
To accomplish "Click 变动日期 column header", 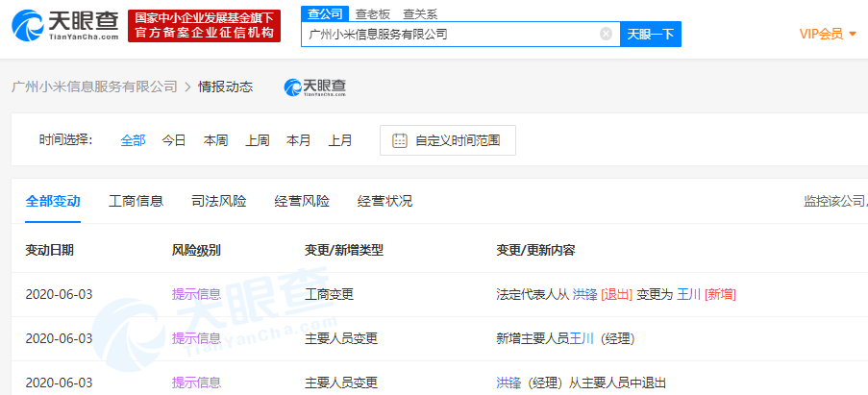I will pos(49,250).
